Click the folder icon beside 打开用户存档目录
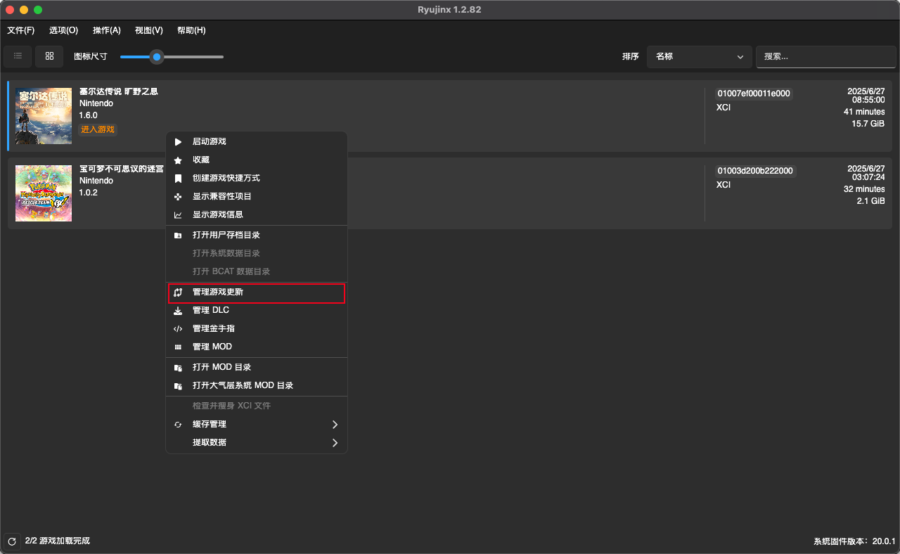 point(178,235)
